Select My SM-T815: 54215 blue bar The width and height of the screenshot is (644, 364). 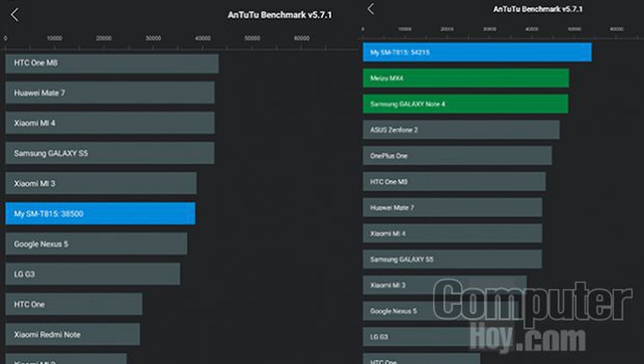477,52
